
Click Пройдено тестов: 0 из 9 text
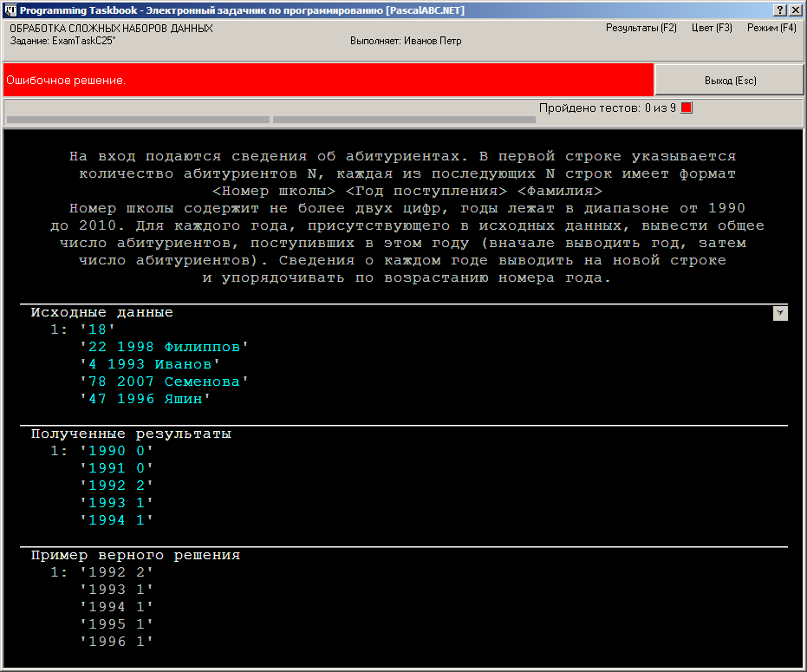pyautogui.click(x=608, y=108)
